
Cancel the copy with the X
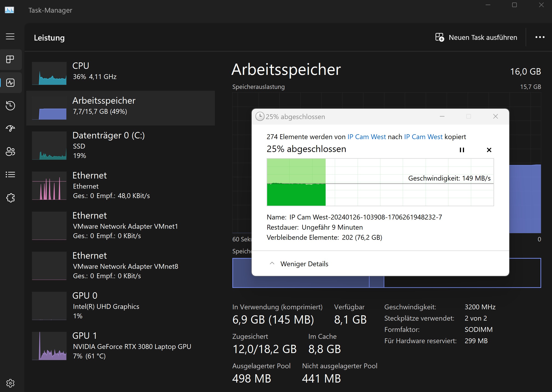489,150
